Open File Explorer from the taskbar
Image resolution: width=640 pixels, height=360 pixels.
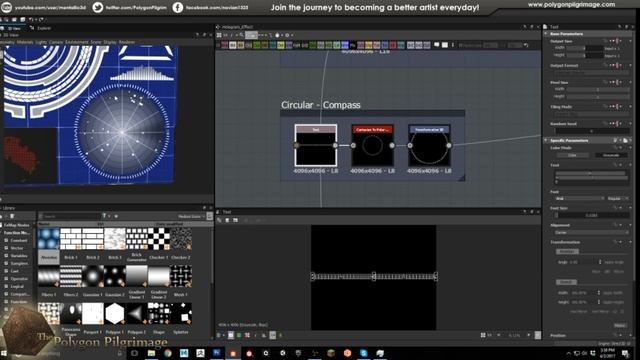click(x=151, y=353)
